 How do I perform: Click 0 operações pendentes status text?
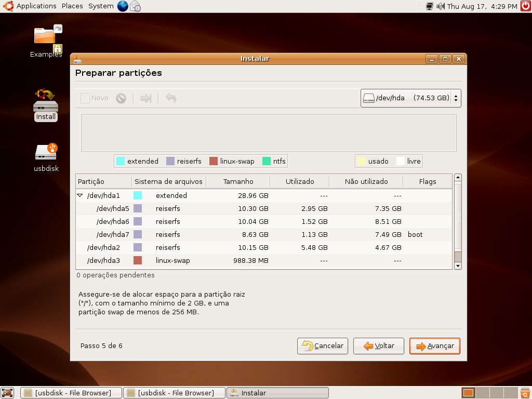(x=115, y=275)
